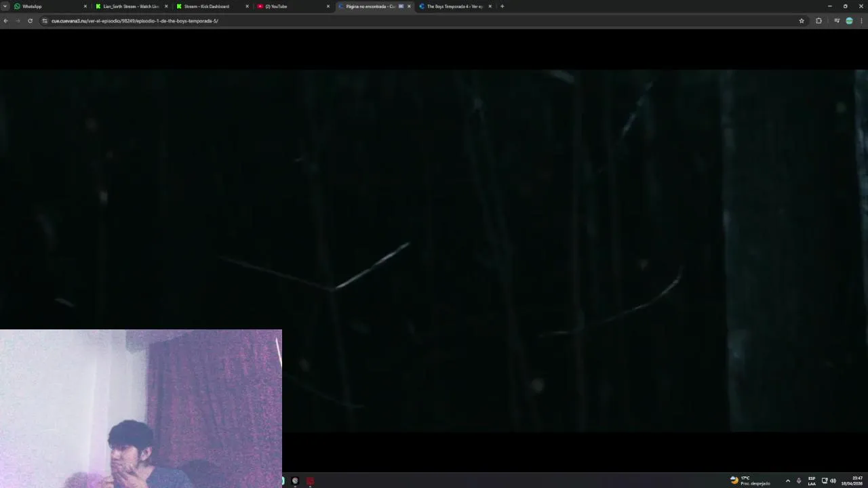Close the WhatsApp tab
The image size is (868, 488).
(x=85, y=6)
